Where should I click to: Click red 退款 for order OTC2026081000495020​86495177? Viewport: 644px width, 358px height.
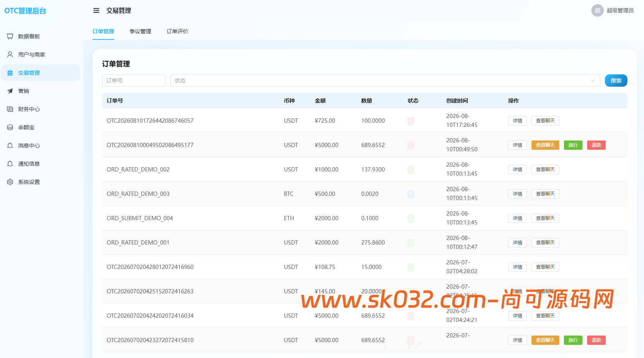pos(596,145)
